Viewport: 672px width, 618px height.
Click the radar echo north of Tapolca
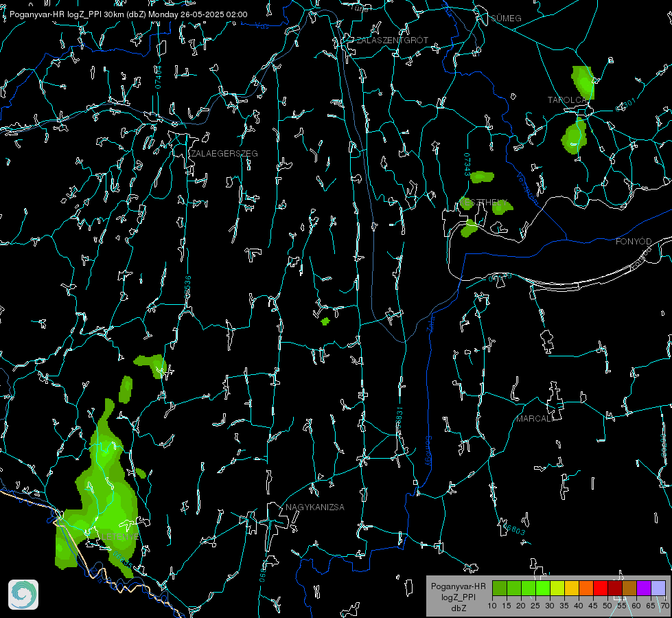coord(583,82)
